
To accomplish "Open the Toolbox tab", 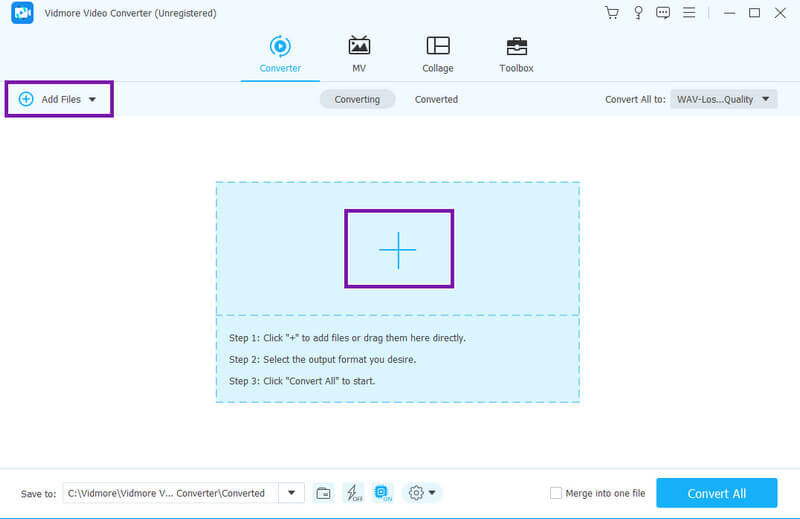I will point(516,54).
